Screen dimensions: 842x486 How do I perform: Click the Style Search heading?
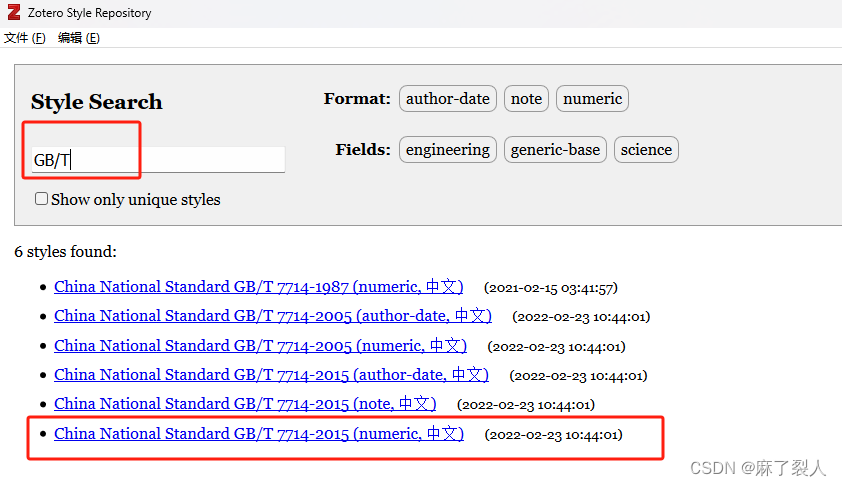point(96,102)
